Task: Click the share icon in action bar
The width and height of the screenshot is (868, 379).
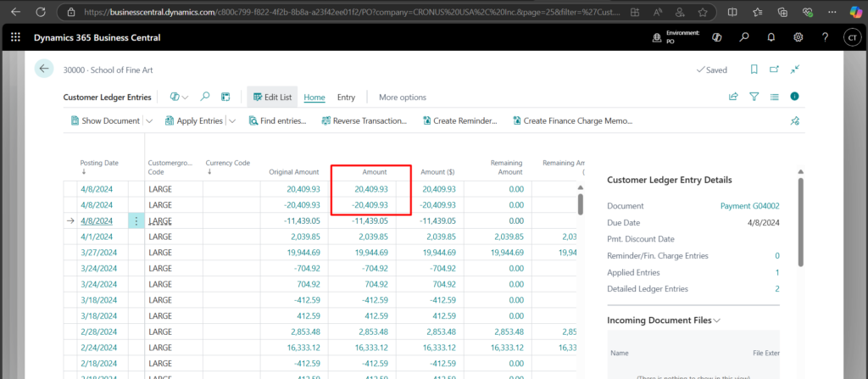Action: click(x=733, y=98)
